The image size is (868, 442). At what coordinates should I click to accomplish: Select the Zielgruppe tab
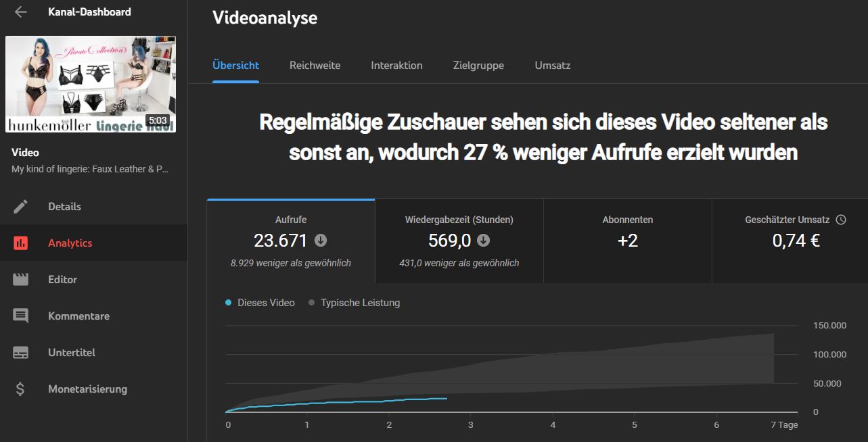tap(478, 66)
